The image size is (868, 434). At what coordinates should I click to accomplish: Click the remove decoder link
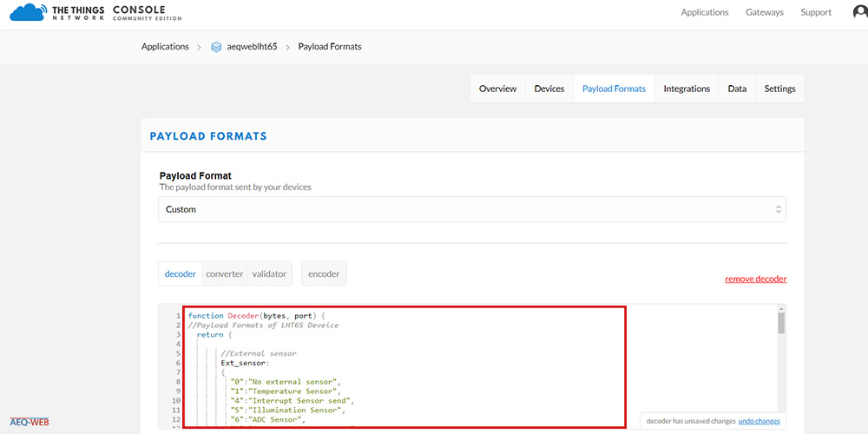click(756, 279)
